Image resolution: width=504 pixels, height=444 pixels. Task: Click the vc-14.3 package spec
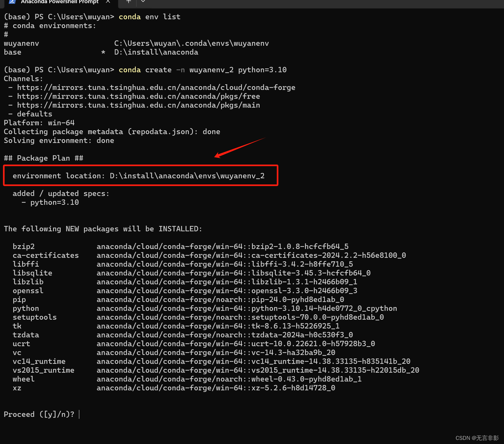(x=216, y=352)
